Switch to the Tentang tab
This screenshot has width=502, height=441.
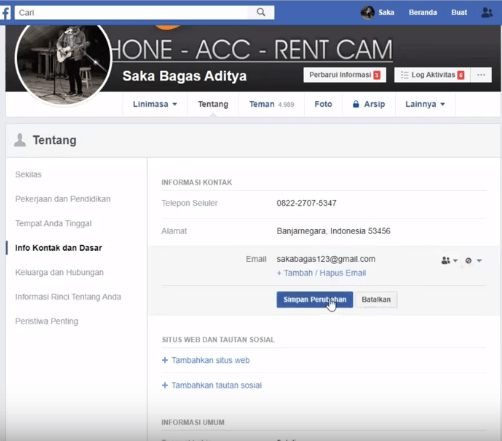213,104
